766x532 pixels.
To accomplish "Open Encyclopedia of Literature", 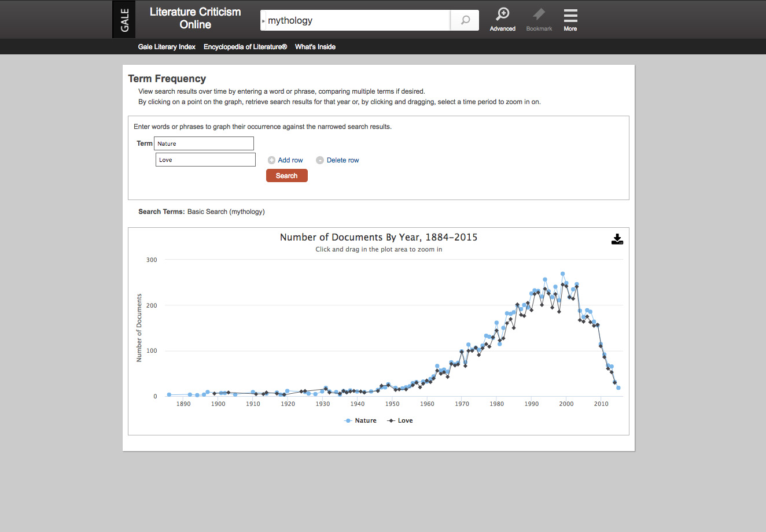I will (245, 47).
